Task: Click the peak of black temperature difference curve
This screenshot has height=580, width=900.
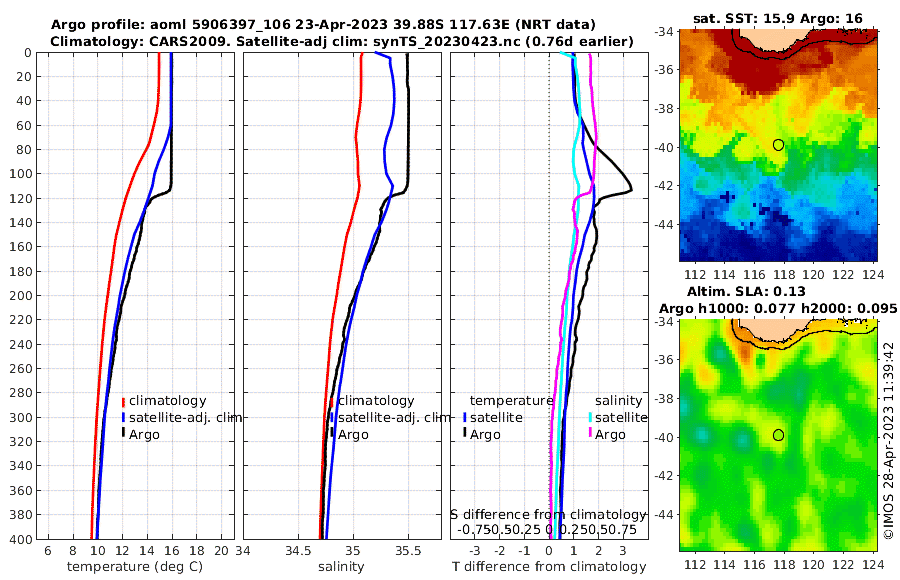Action: 631,188
